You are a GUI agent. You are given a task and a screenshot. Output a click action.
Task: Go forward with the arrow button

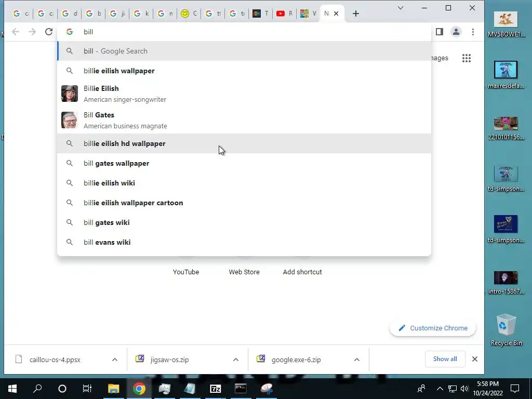(32, 32)
